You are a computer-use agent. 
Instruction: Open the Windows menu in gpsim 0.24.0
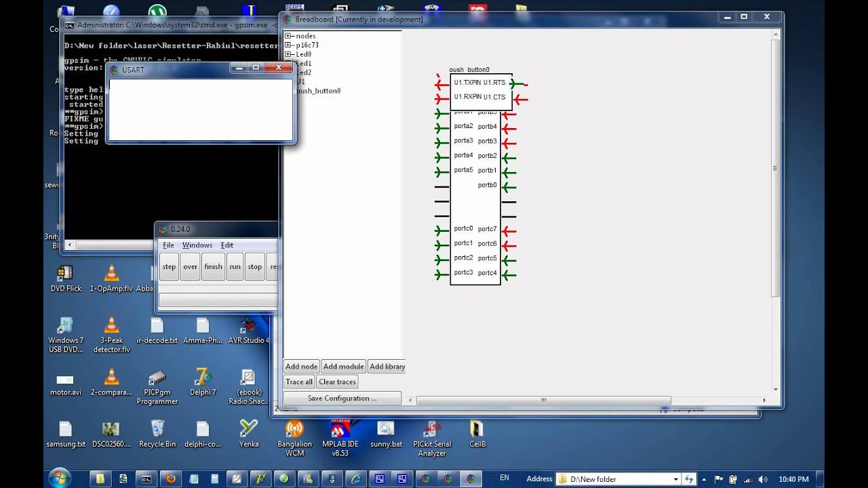pos(197,245)
